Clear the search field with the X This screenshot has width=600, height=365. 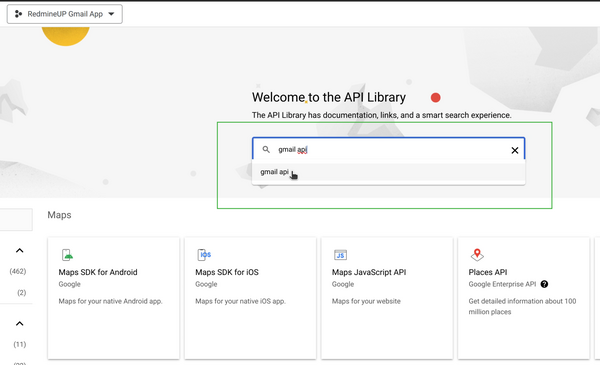pos(515,150)
